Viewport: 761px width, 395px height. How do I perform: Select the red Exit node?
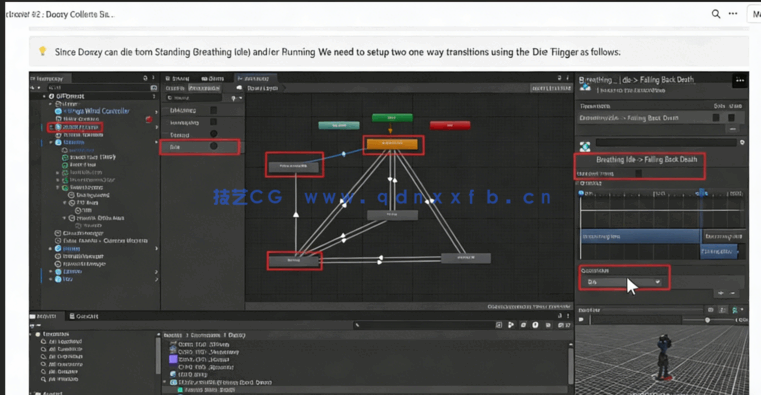click(x=450, y=125)
